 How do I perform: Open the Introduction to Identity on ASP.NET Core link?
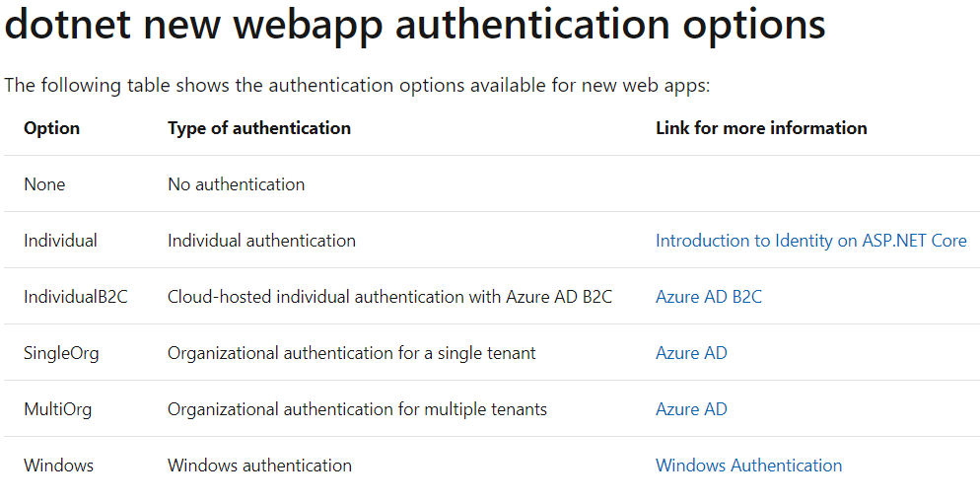pos(810,241)
